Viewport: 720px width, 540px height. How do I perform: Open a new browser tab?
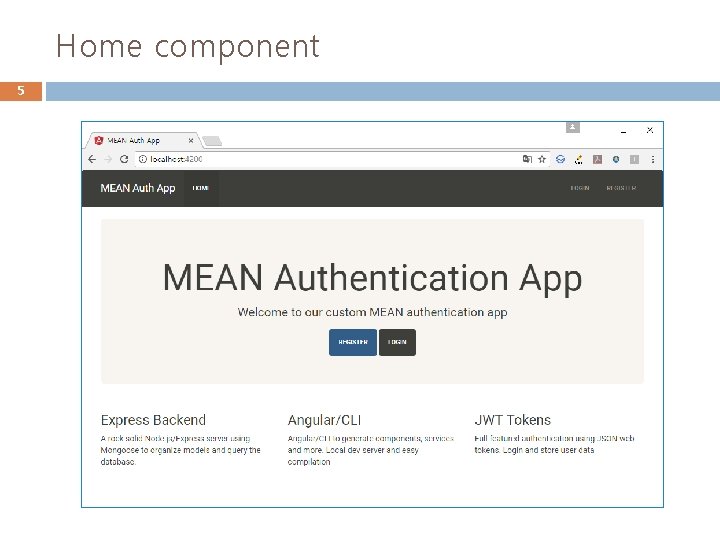212,141
